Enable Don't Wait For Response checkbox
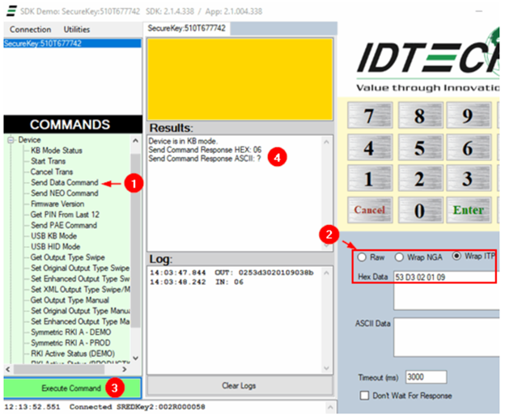This screenshot has height=420, width=505. (x=365, y=394)
